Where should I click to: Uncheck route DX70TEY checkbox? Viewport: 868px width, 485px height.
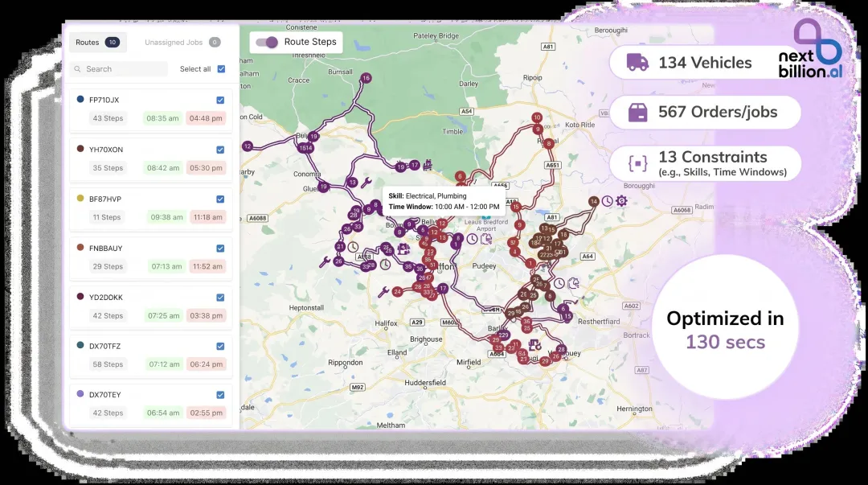click(220, 395)
